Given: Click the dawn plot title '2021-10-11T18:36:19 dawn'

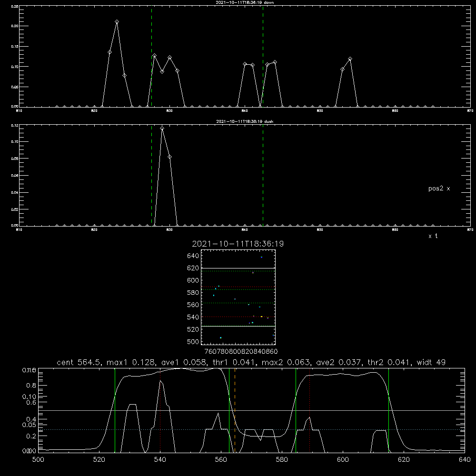Looking at the screenshot, I should click(245, 2).
